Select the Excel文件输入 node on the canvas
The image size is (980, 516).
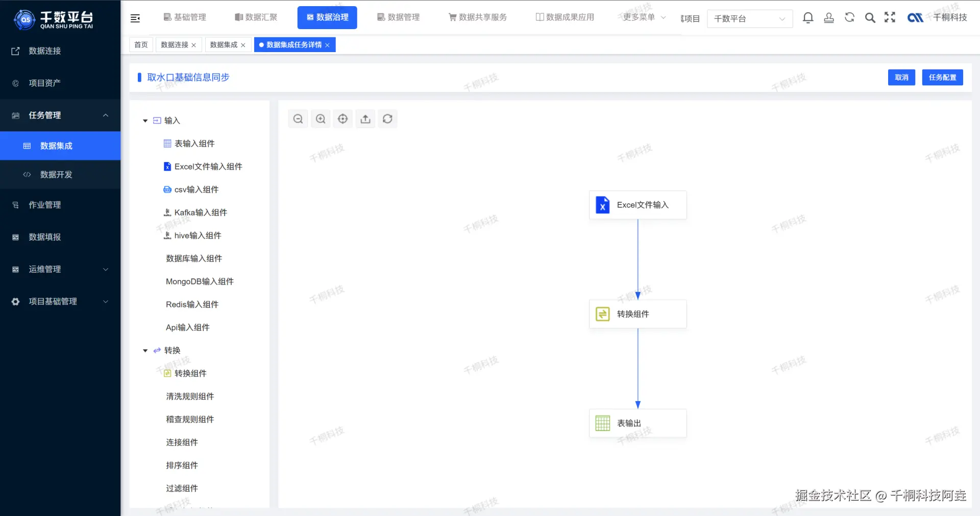point(638,205)
